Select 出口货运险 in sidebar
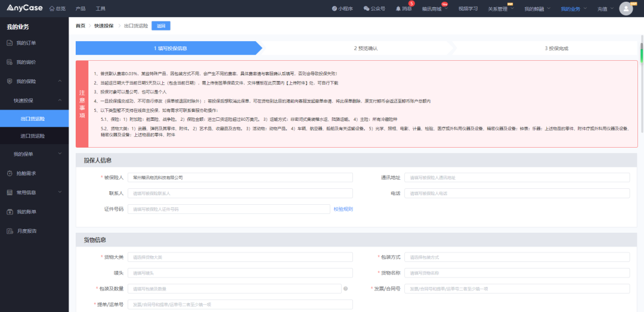 (x=35, y=118)
